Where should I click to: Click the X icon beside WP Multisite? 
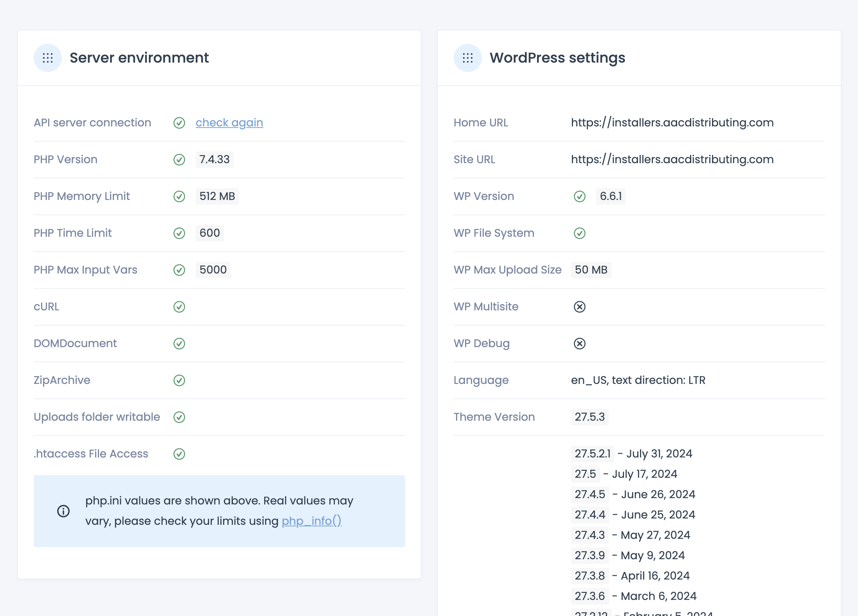[x=580, y=307]
